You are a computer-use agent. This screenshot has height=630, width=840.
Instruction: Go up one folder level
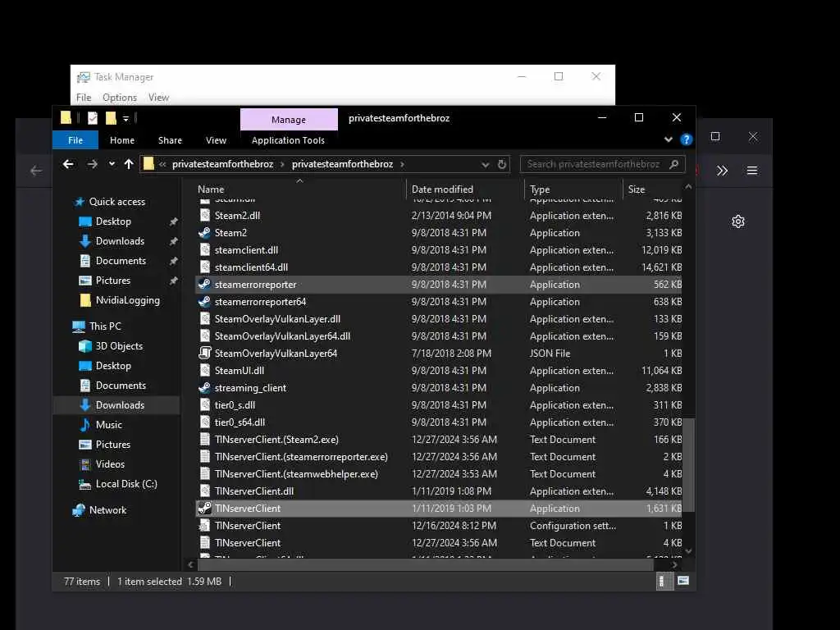point(129,164)
